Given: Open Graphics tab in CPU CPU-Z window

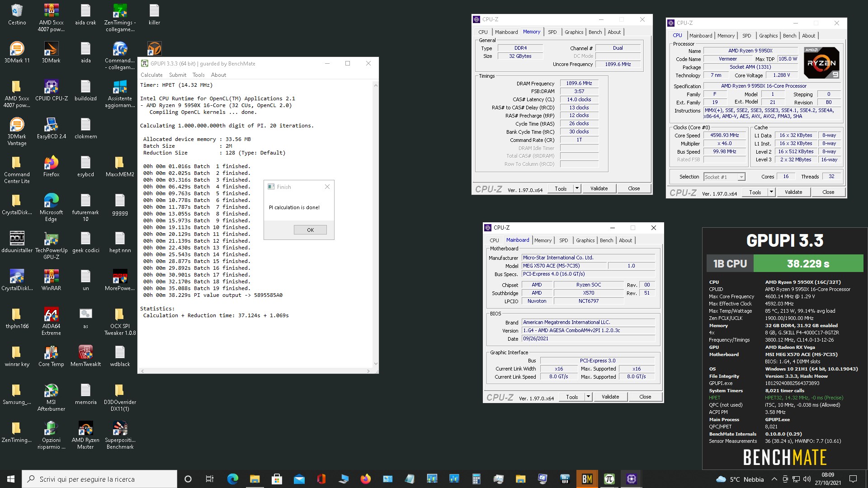Looking at the screenshot, I should coord(768,36).
